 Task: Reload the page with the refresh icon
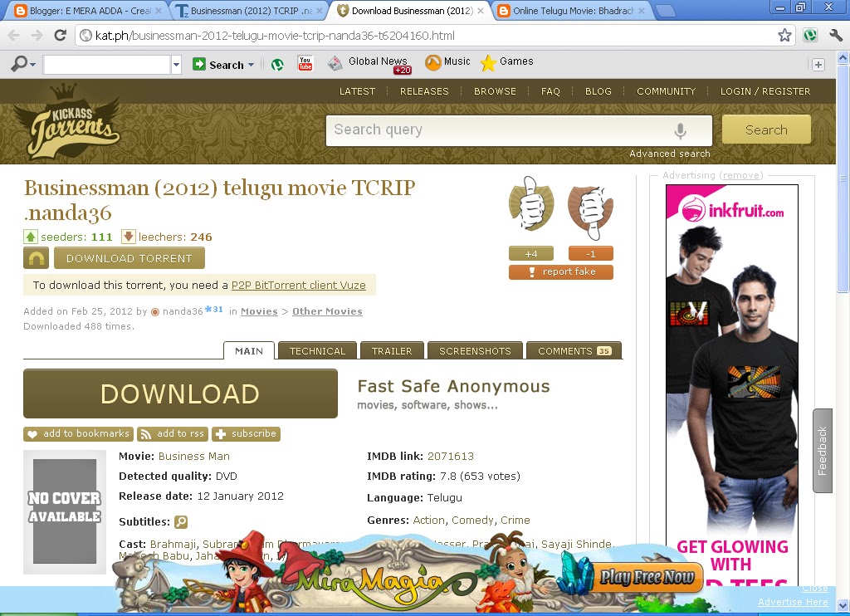[60, 36]
